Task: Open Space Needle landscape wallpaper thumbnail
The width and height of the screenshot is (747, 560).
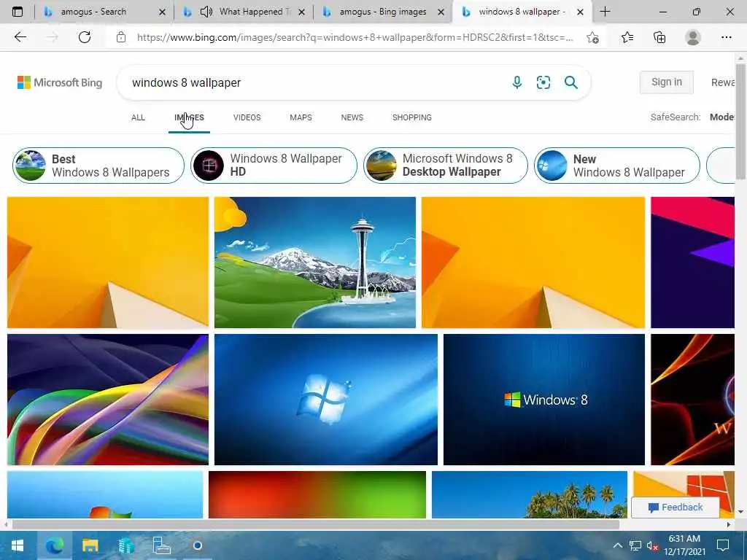Action: pyautogui.click(x=315, y=262)
